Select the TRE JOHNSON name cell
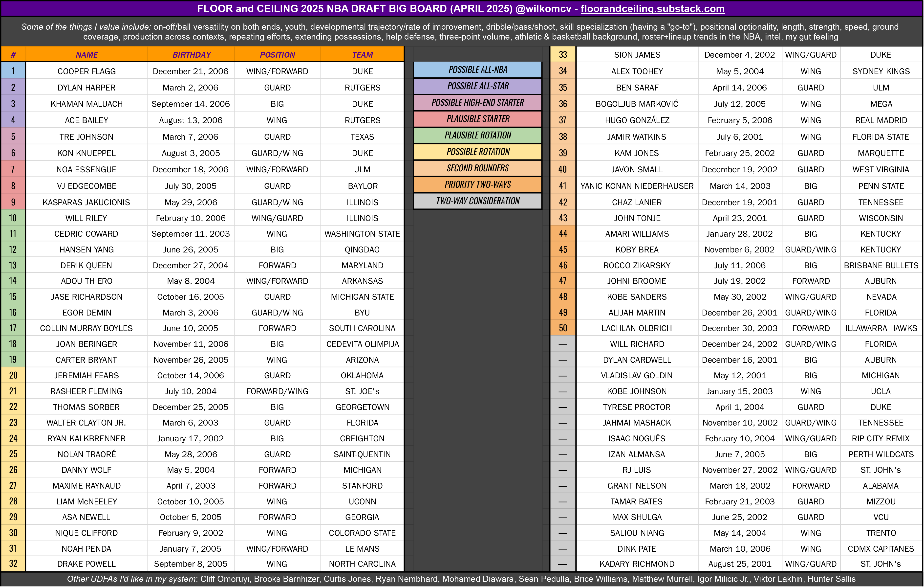This screenshot has width=924, height=587. click(x=87, y=137)
